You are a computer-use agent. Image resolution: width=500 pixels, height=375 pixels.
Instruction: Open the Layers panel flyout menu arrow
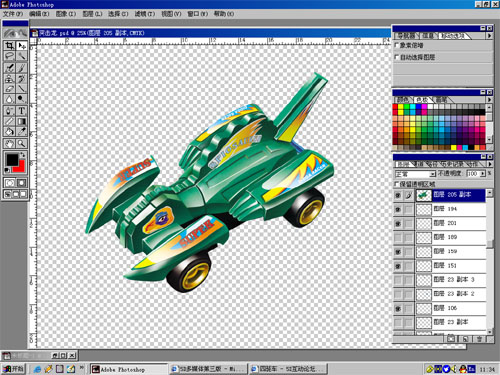(x=489, y=164)
